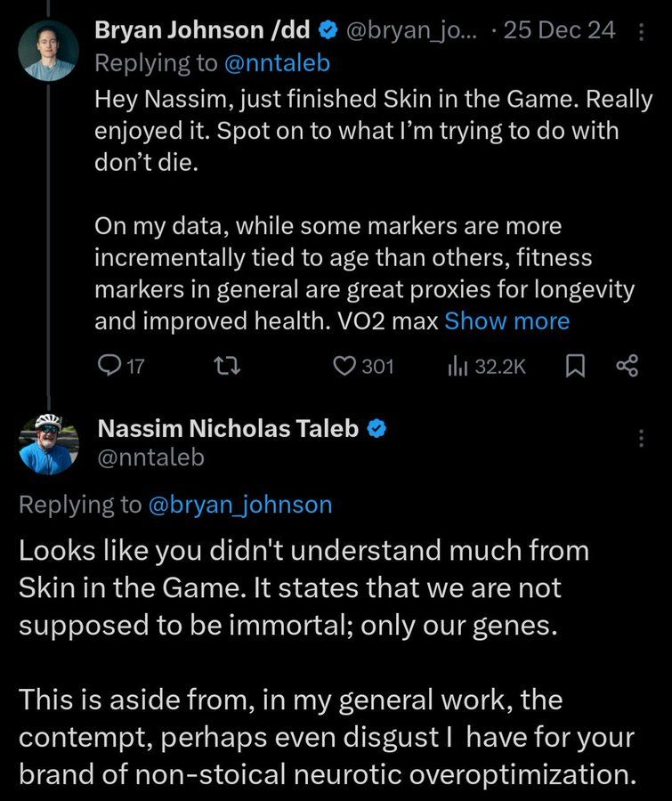Viewport: 672px width, 801px height.
Task: Bookmark Bryan Johnson's tweet
Action: [x=575, y=367]
